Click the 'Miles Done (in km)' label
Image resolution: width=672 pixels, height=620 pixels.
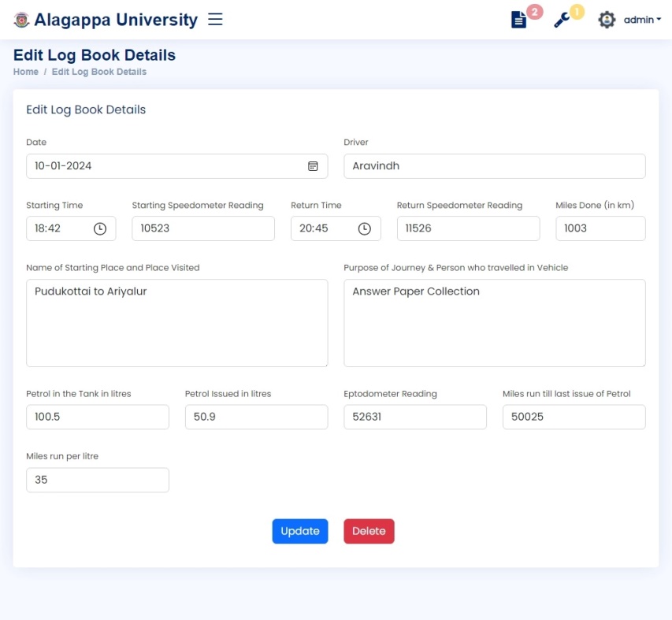[x=595, y=206]
